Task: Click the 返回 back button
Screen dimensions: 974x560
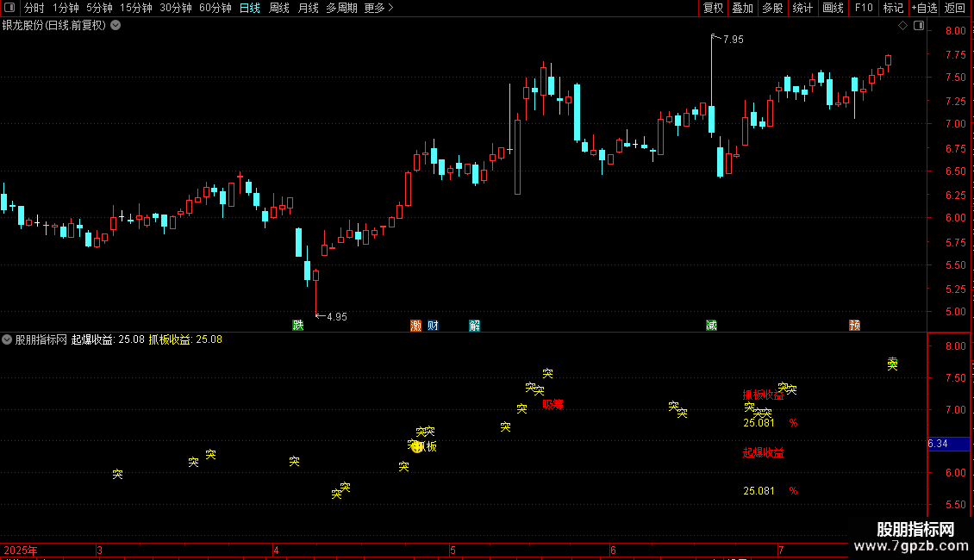Action: (x=955, y=8)
